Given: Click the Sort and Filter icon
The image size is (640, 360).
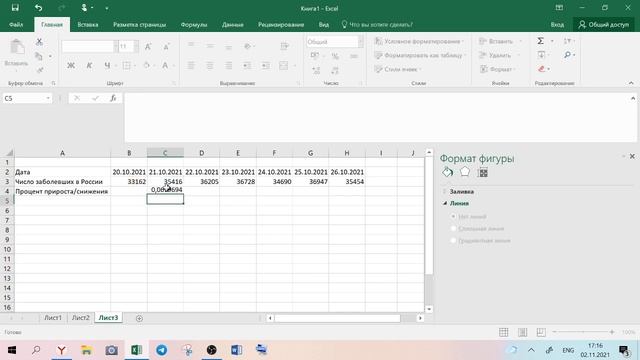Looking at the screenshot, I should pos(567,41).
